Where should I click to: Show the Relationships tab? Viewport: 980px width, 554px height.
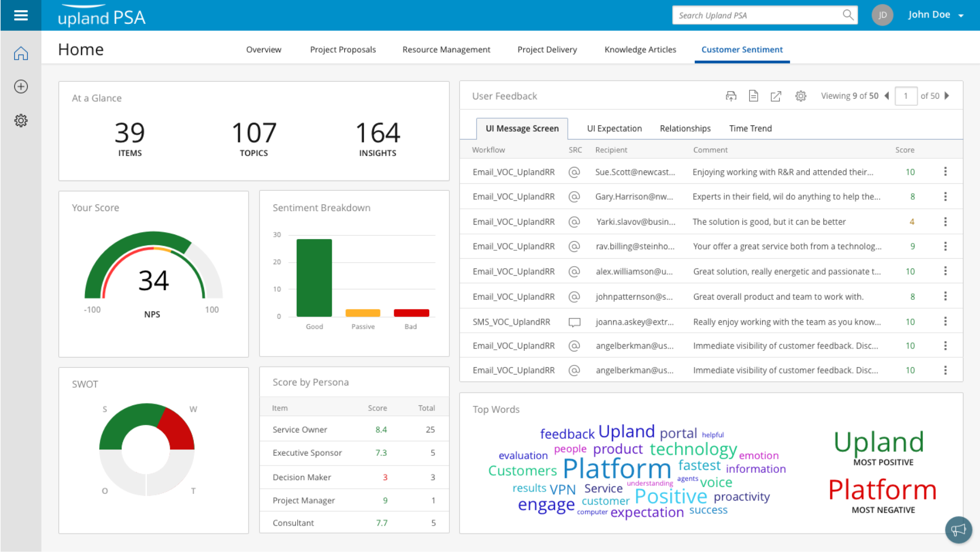685,128
